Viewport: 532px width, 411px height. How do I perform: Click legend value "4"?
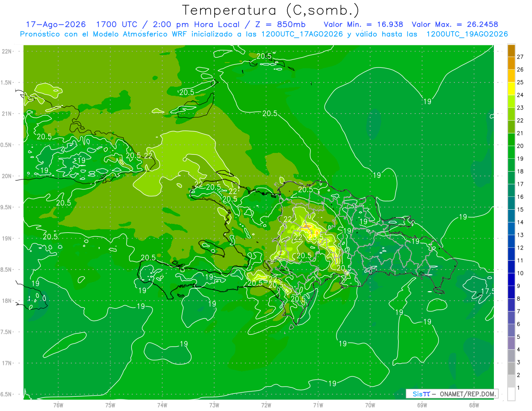coord(519,350)
